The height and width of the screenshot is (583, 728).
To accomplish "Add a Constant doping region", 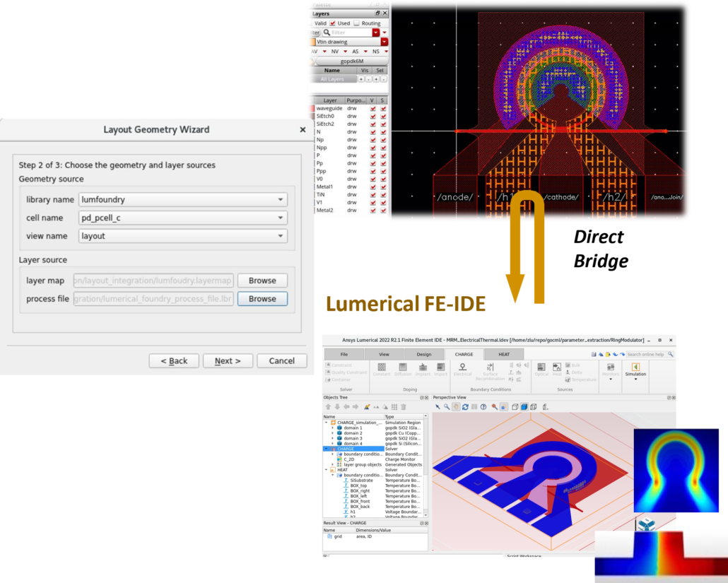I will [382, 369].
